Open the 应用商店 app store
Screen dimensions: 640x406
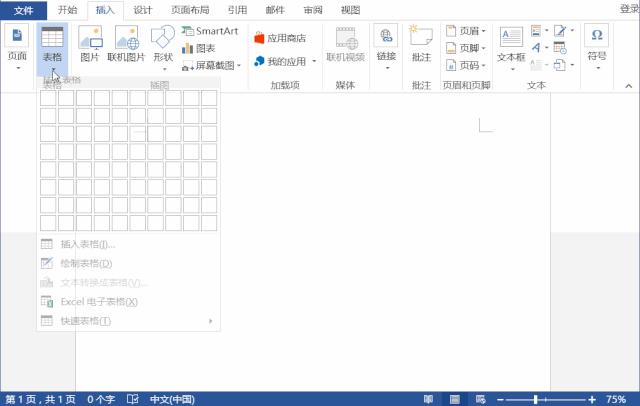(280, 38)
